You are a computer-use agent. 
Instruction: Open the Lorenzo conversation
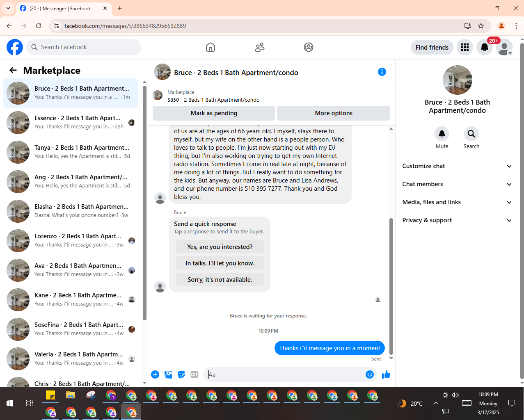[x=71, y=241]
